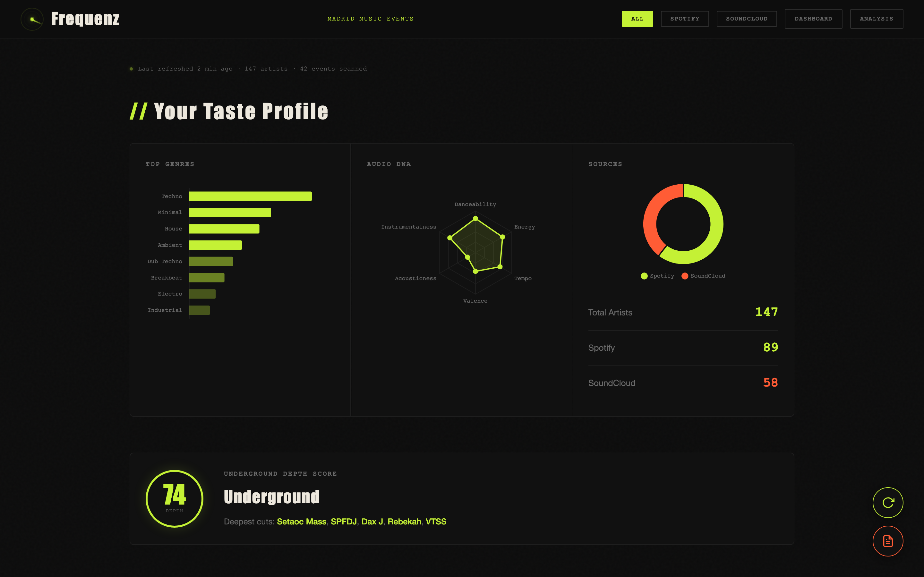Click the refresh data floating icon
924x577 pixels.
(x=887, y=503)
